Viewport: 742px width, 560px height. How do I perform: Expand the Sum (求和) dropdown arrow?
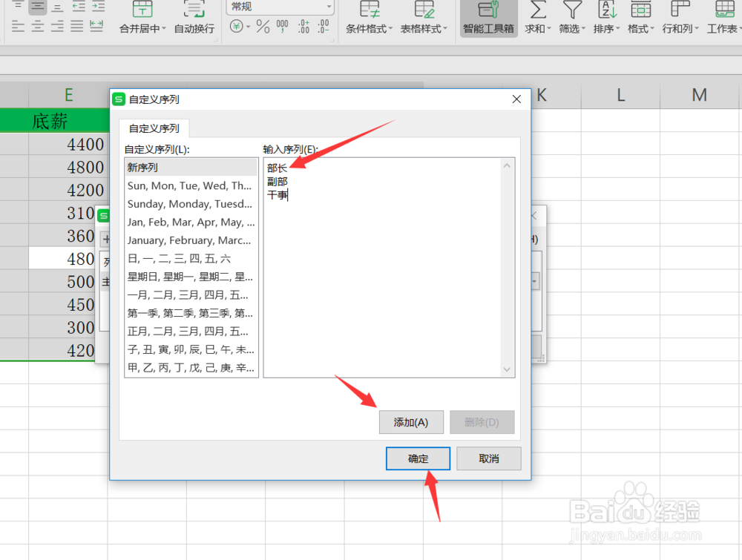point(549,28)
